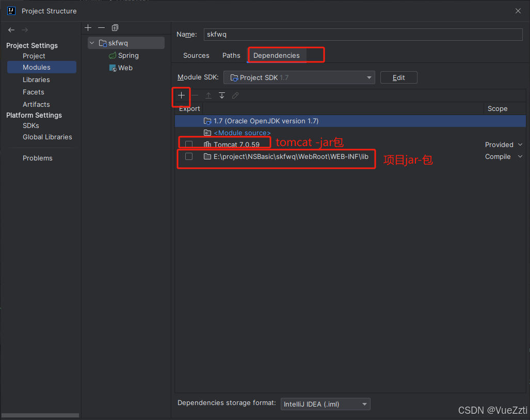
Task: Copy the selected module icon
Action: click(x=115, y=28)
